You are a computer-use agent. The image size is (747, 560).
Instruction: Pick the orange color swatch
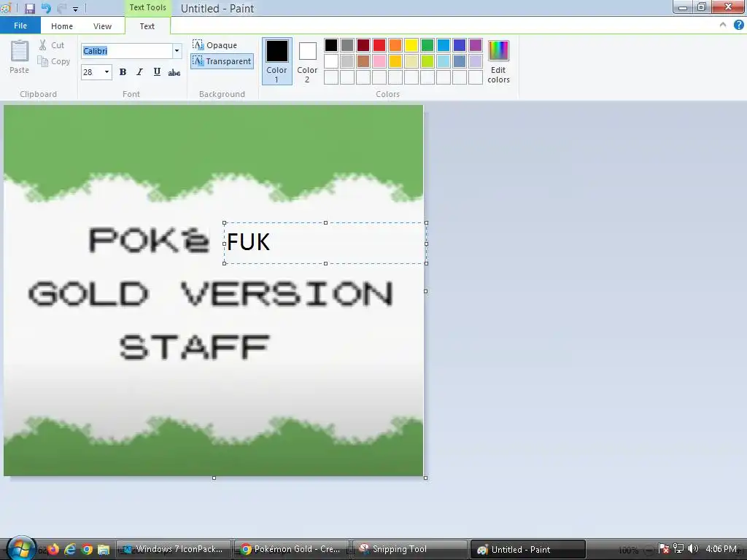(x=395, y=45)
